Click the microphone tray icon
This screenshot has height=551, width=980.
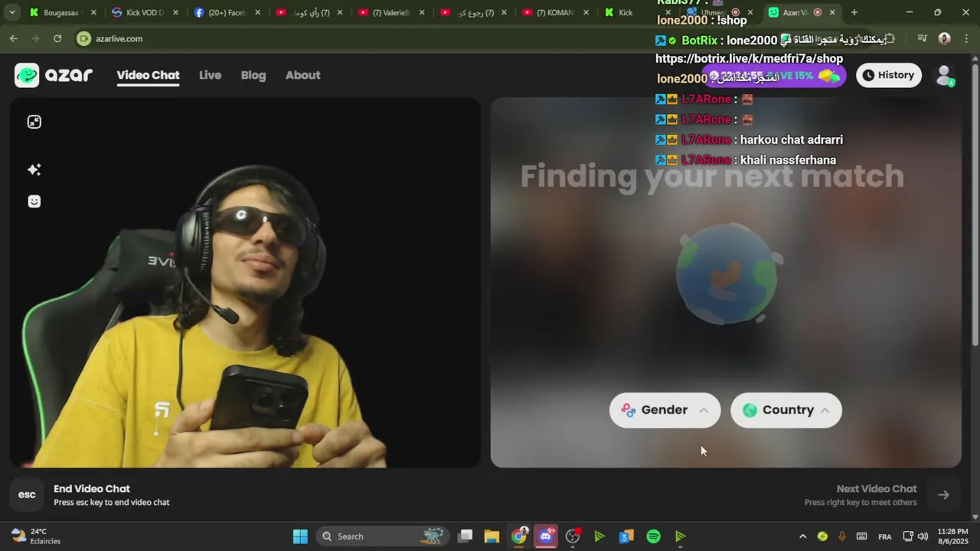pos(841,536)
